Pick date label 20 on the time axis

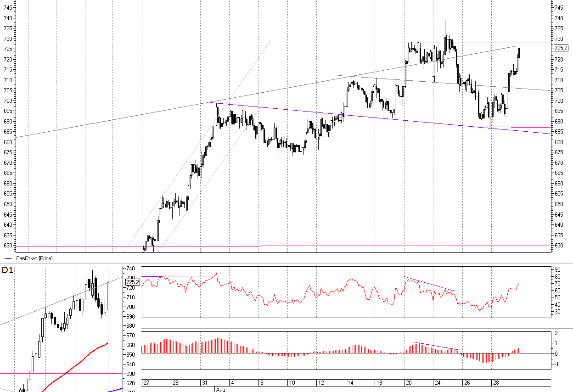tap(408, 382)
